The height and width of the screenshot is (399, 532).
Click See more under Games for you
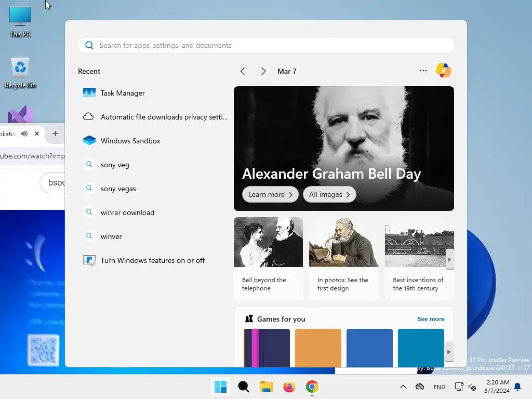[431, 319]
